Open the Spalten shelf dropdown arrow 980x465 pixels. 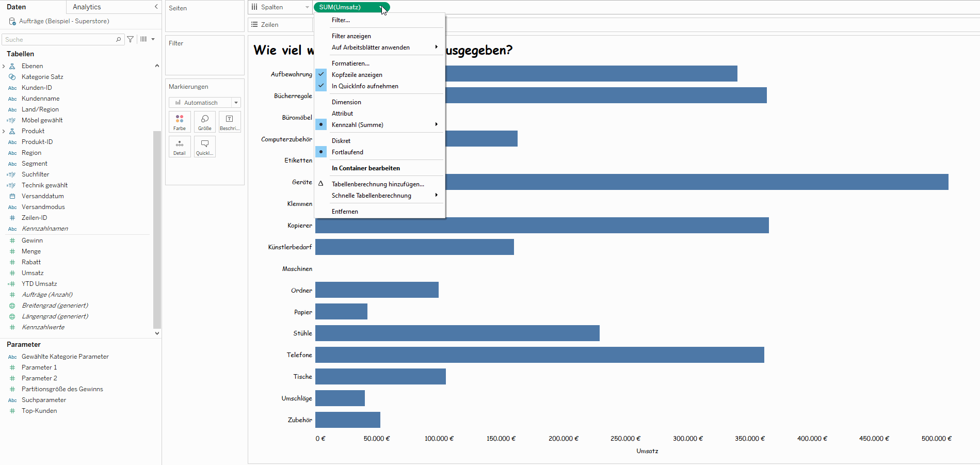pos(307,7)
